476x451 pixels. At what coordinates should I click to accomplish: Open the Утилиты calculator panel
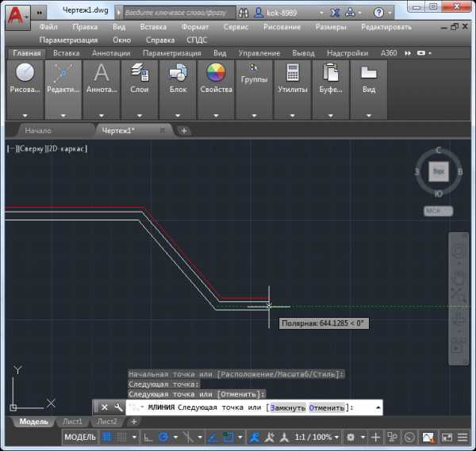coord(292,90)
